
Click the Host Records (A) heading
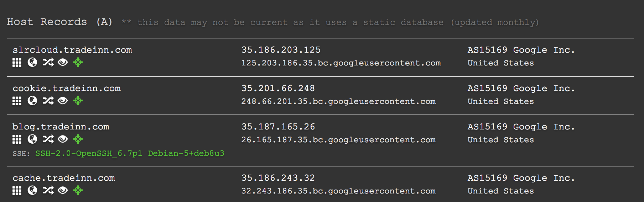click(x=60, y=22)
